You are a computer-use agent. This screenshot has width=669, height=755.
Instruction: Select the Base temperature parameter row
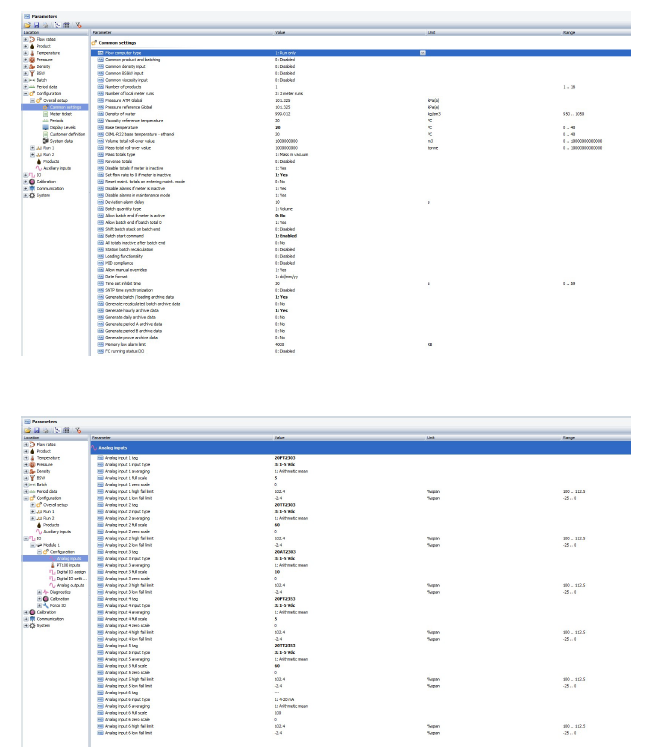click(361, 128)
